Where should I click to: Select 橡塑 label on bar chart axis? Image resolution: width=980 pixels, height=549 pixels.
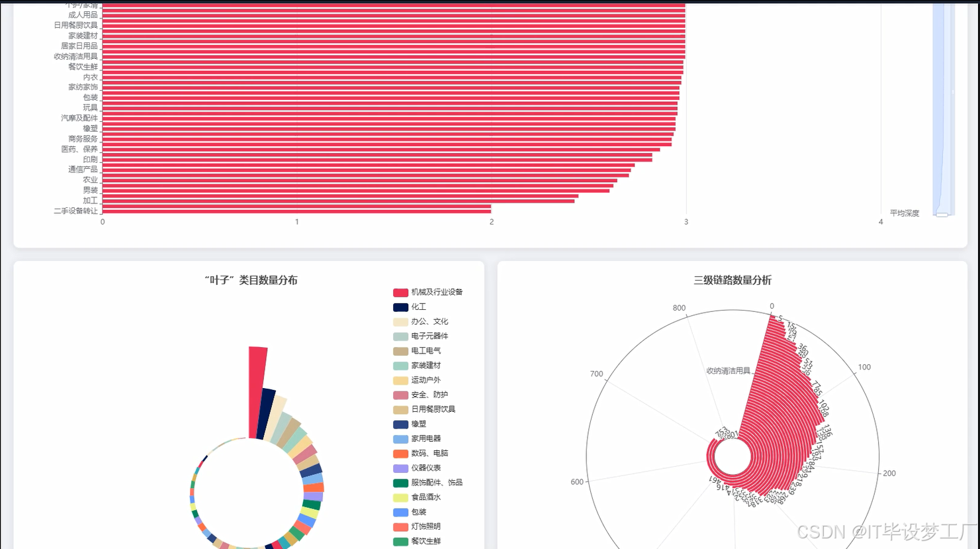pos(90,128)
